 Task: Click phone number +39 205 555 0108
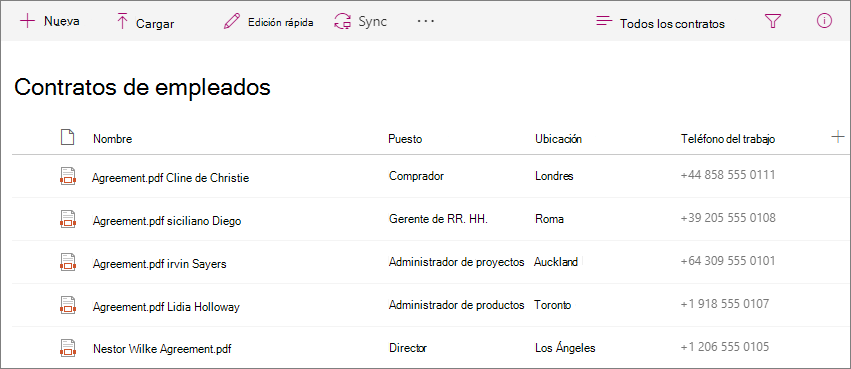728,218
